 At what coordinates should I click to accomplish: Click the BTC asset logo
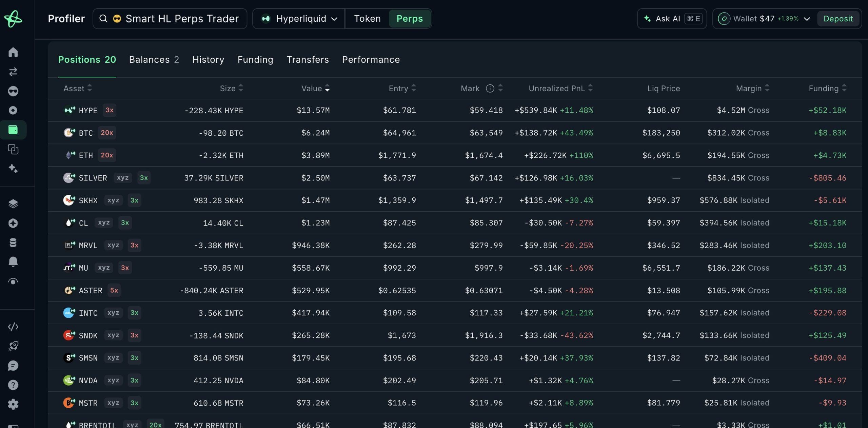tap(69, 133)
